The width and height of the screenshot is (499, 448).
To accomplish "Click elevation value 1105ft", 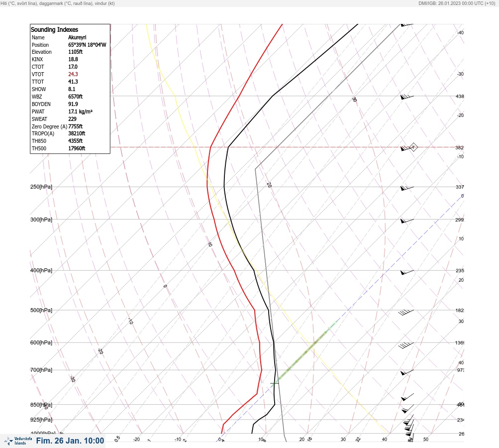I will [76, 52].
